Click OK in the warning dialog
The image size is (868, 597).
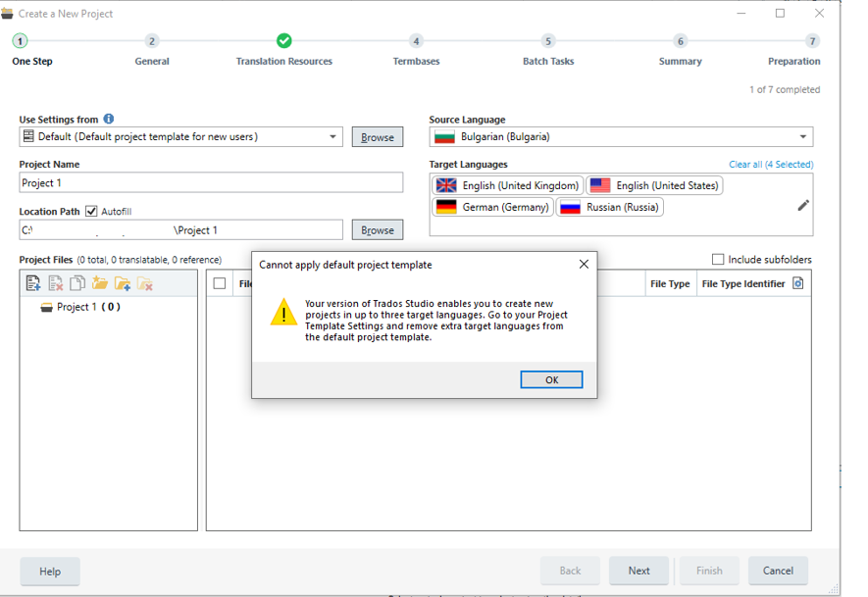[x=551, y=379]
